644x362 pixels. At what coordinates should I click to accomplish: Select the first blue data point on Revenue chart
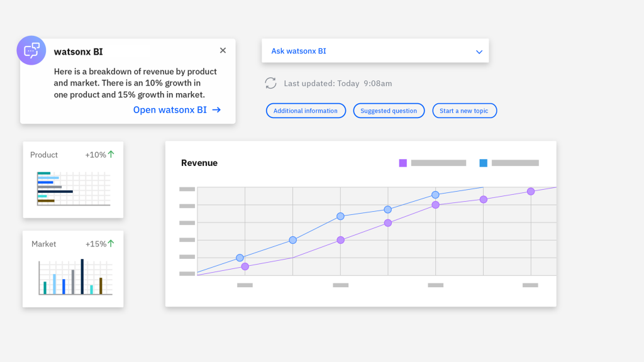click(240, 258)
